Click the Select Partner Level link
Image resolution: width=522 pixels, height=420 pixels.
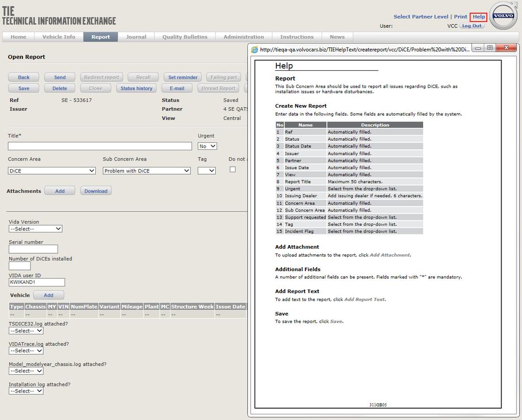pos(421,17)
